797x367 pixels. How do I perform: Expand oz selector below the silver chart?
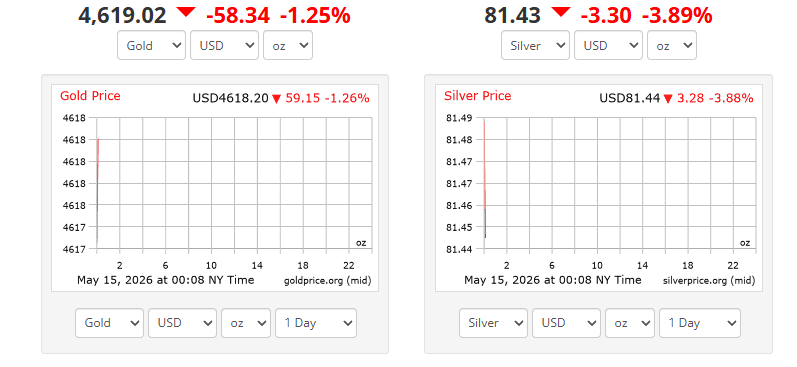click(630, 323)
